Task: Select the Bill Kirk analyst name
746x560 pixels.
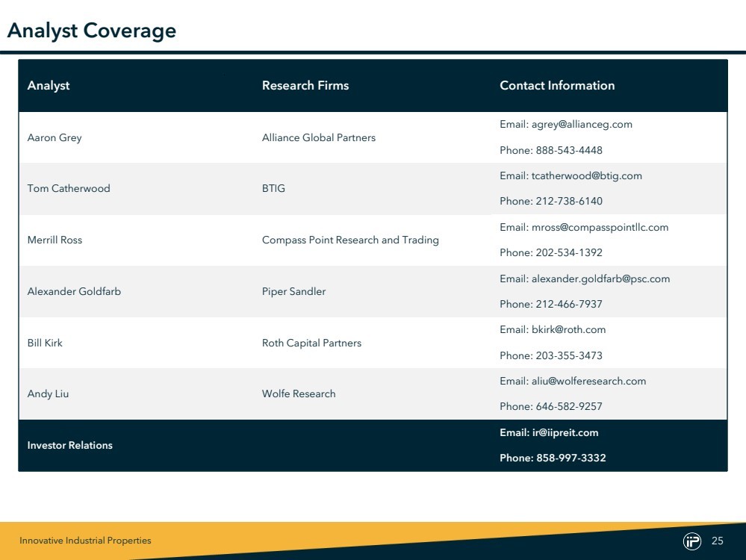Action: [x=45, y=343]
